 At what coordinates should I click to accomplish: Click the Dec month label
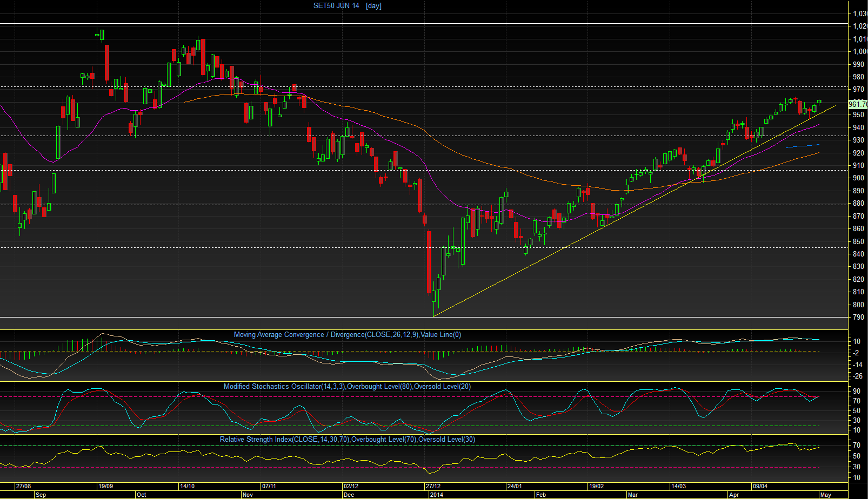pos(349,495)
